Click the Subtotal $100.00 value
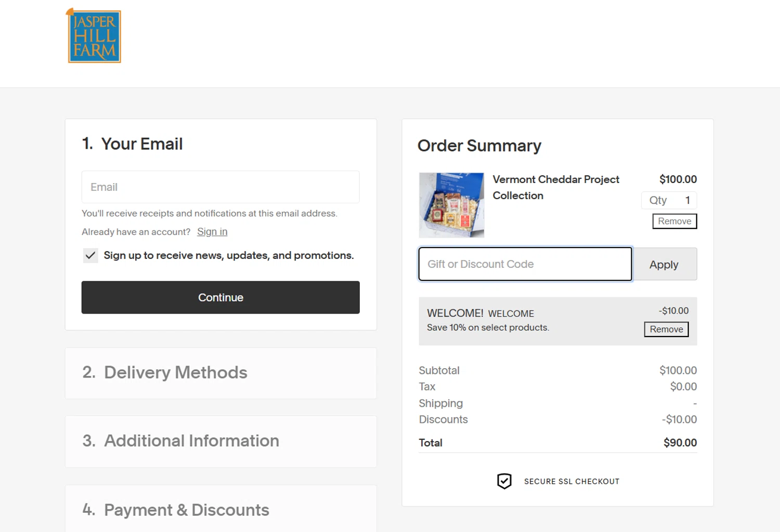Image resolution: width=780 pixels, height=532 pixels. [678, 370]
